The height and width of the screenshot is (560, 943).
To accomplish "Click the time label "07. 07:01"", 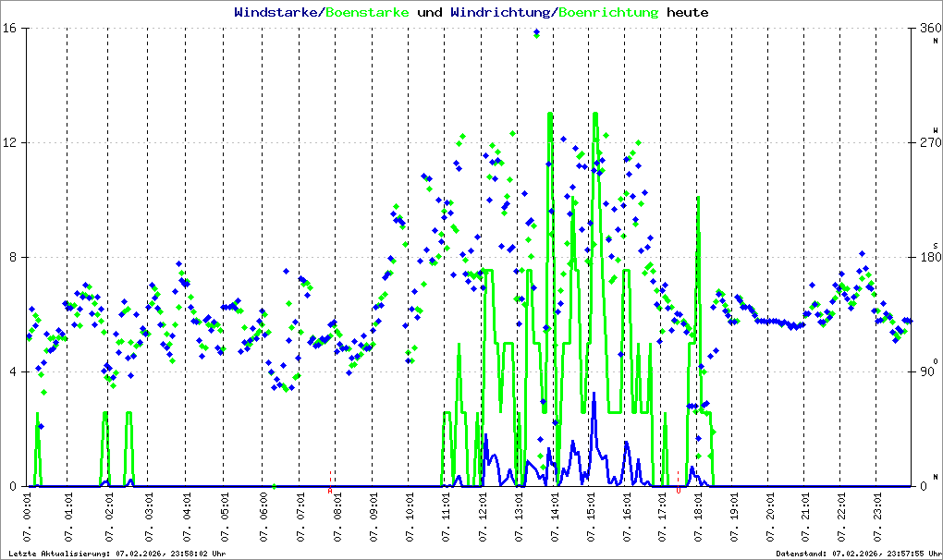I will click(300, 517).
